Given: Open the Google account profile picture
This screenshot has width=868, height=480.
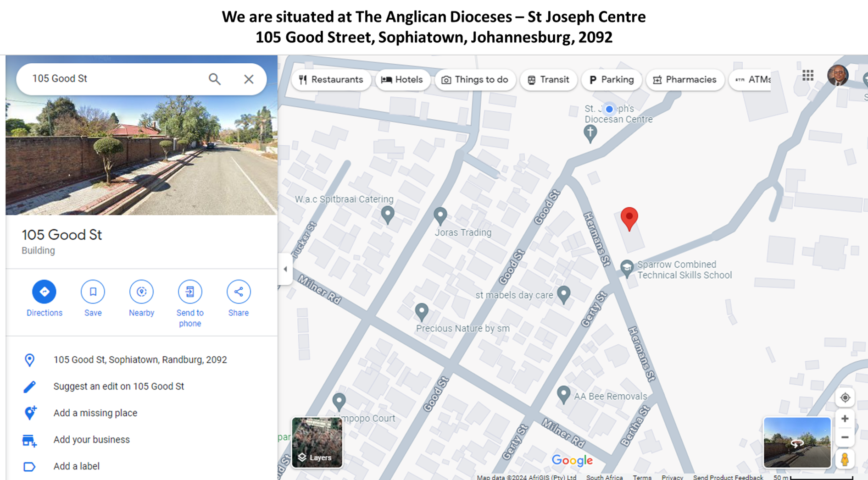Looking at the screenshot, I should pyautogui.click(x=838, y=76).
